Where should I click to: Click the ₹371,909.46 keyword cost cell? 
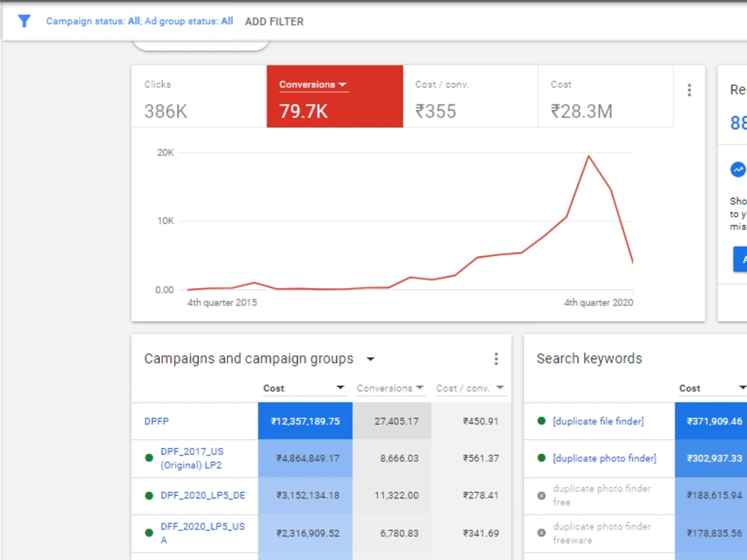click(x=711, y=421)
